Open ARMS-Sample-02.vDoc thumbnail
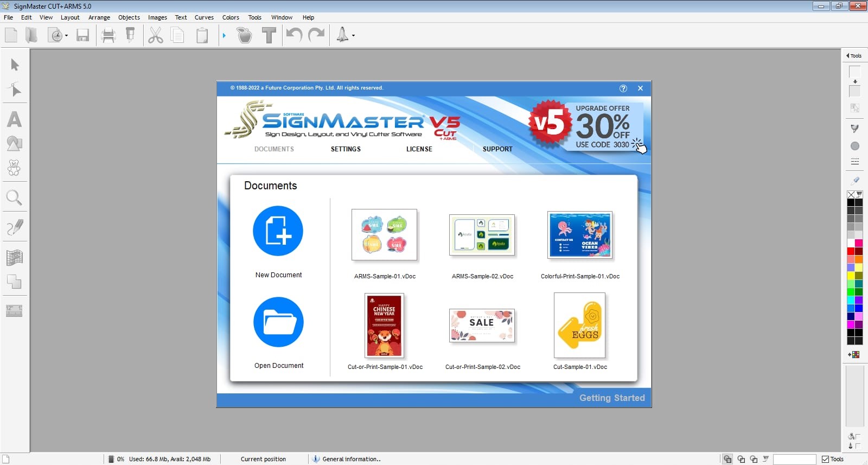Viewport: 868px width, 465px height. (482, 234)
